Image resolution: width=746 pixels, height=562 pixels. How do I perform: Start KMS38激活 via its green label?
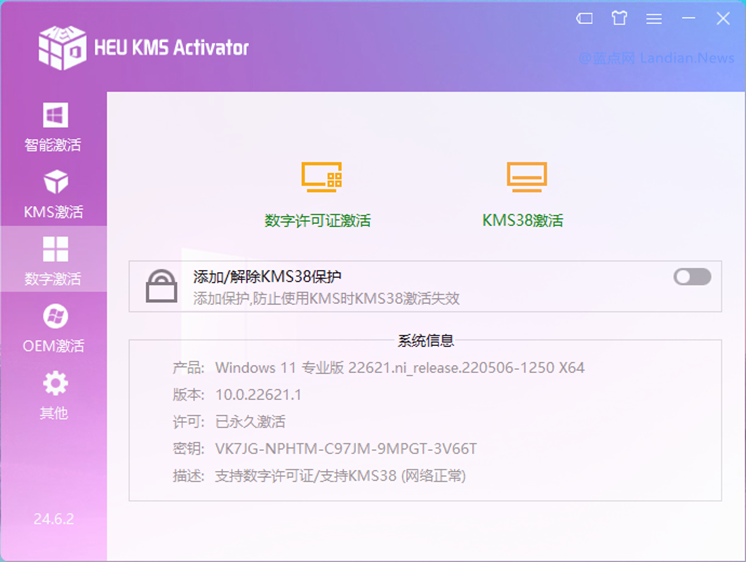point(523,220)
